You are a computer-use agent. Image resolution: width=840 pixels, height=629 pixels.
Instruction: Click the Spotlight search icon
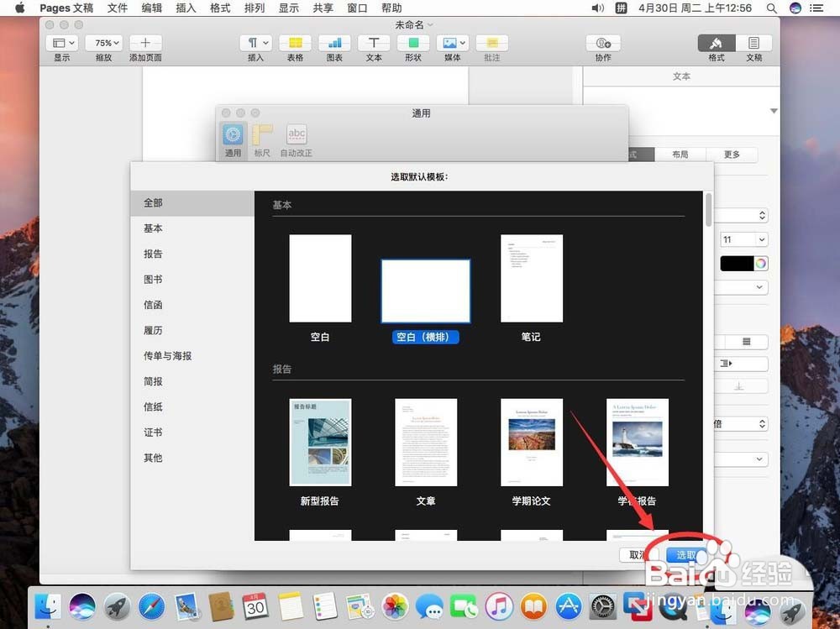(771, 8)
